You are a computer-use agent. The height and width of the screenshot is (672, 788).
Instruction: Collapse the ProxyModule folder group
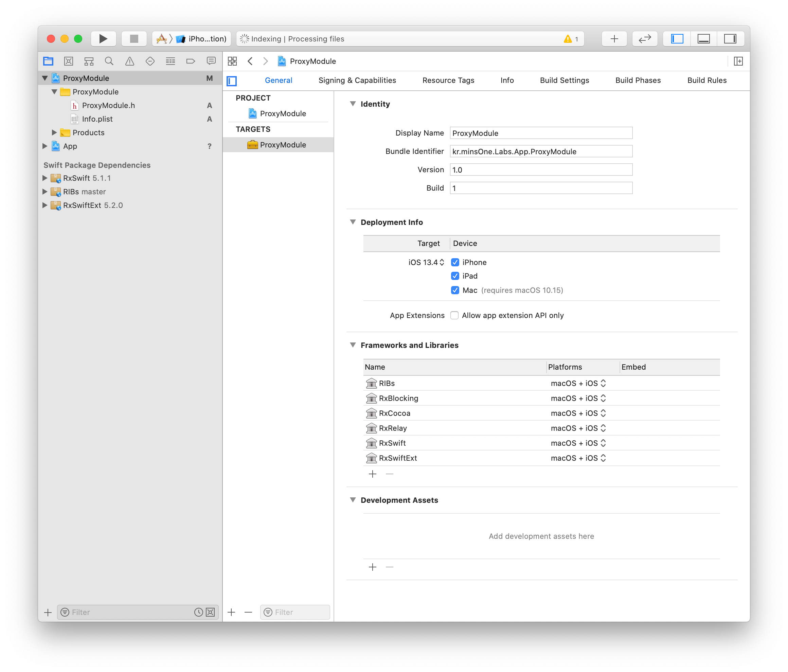tap(54, 92)
